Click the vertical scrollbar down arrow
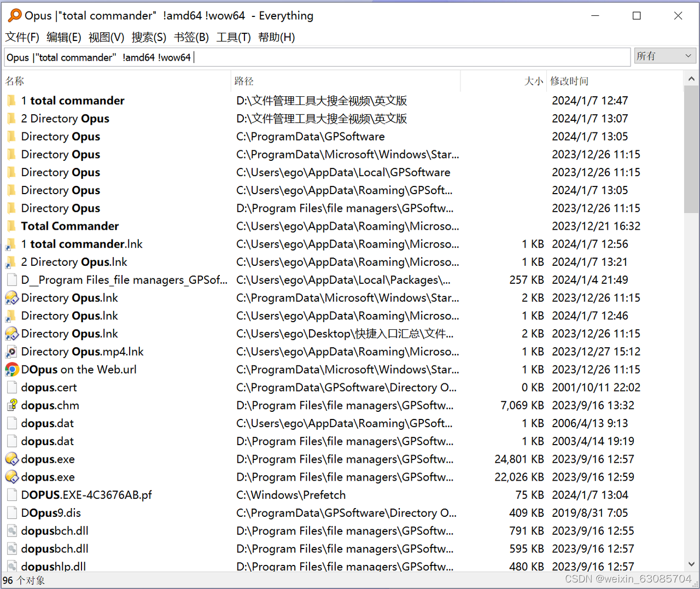Image resolution: width=700 pixels, height=589 pixels. coord(691,564)
